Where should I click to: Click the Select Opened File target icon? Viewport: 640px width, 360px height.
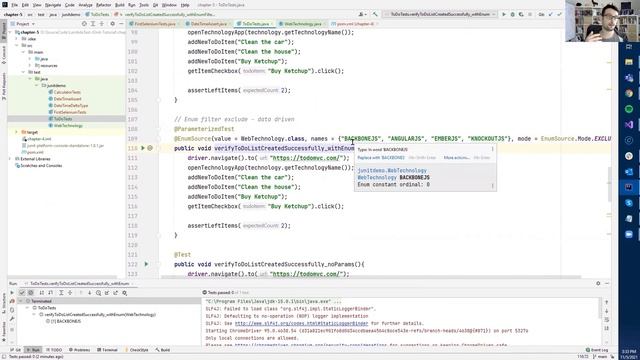click(84, 24)
